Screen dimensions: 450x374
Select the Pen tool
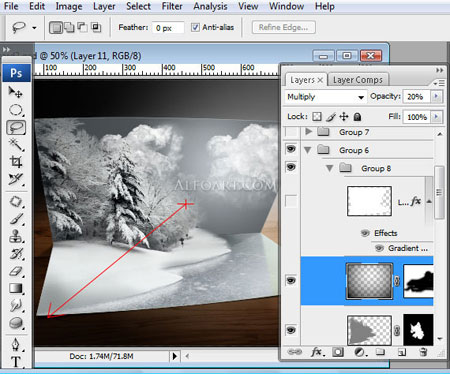click(x=15, y=344)
